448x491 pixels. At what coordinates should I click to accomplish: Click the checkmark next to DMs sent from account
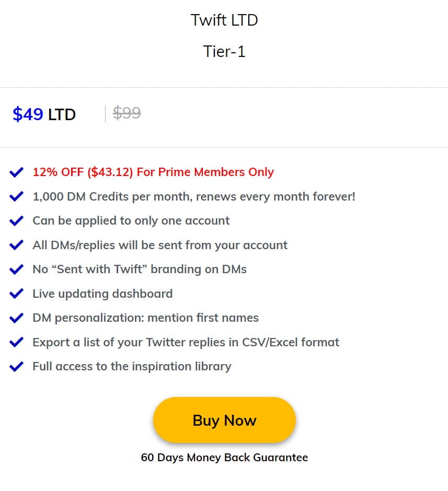[16, 245]
